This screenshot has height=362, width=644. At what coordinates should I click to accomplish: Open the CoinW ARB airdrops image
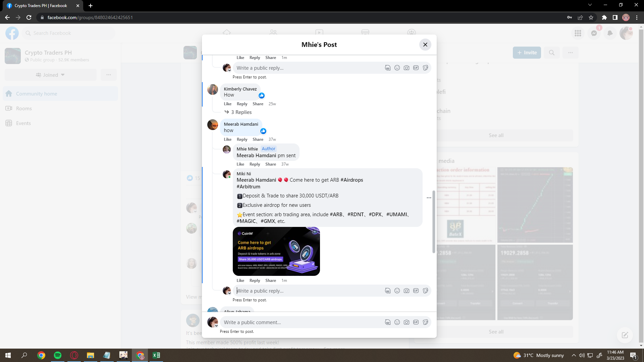point(276,251)
